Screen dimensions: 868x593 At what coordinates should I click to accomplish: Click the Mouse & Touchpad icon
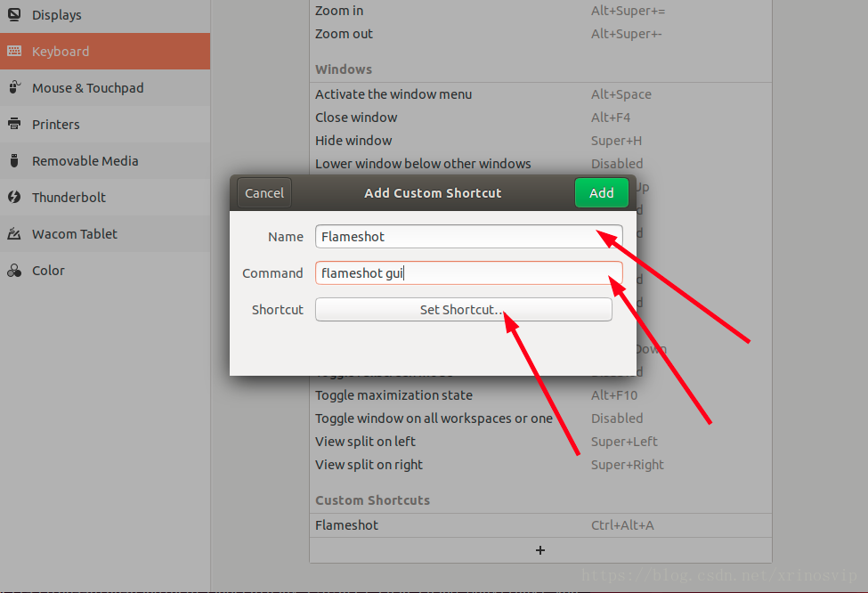point(14,87)
